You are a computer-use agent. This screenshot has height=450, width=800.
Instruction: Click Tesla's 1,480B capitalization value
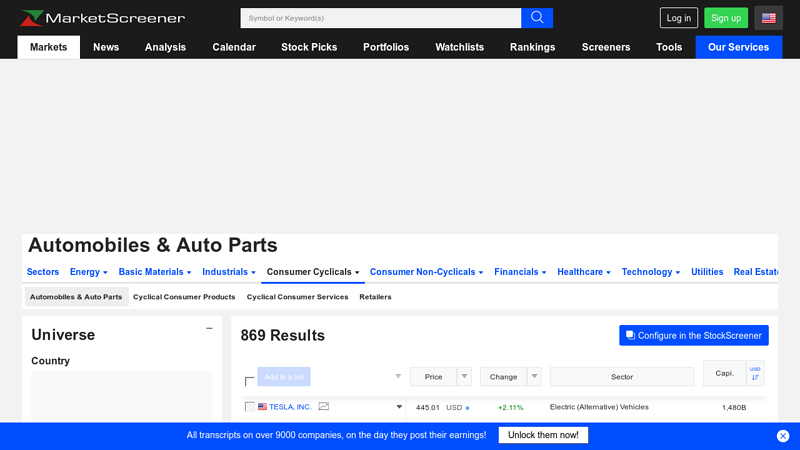(734, 407)
